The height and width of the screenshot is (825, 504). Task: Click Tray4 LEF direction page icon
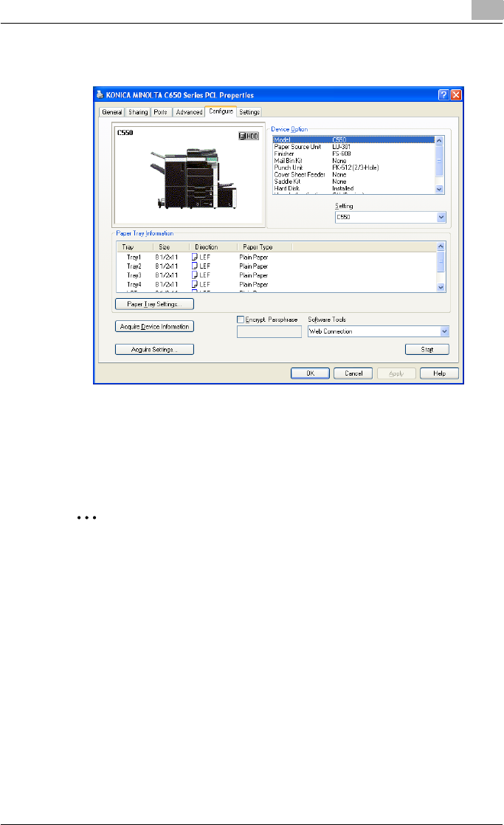[195, 285]
